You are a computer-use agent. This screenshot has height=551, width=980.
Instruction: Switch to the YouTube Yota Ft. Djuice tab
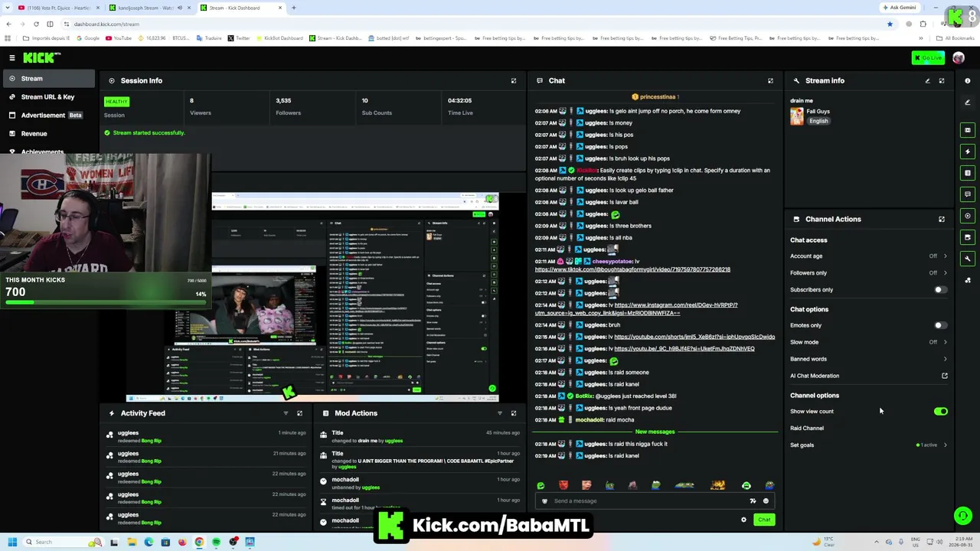click(x=58, y=8)
